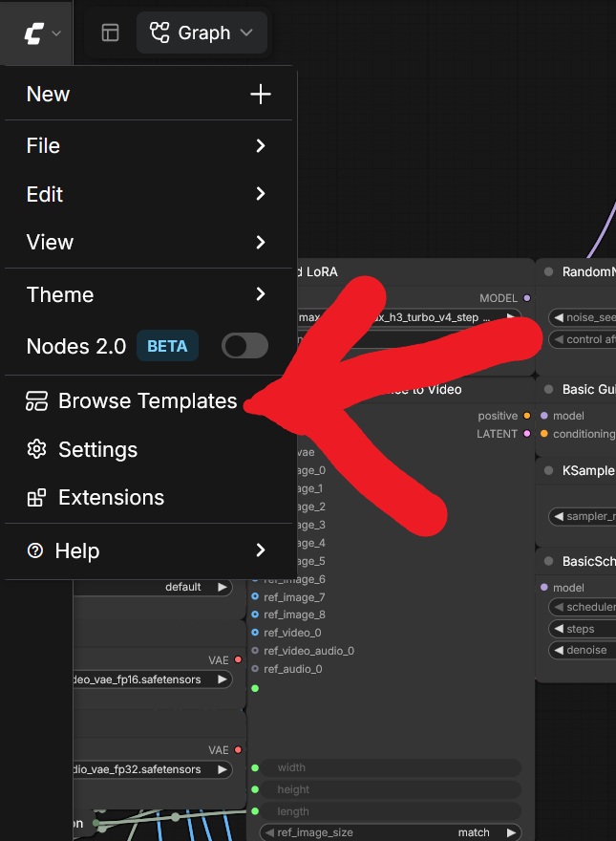Click the ref_video_audio_0 input connector
Screen dimensions: 616x841
255,651
